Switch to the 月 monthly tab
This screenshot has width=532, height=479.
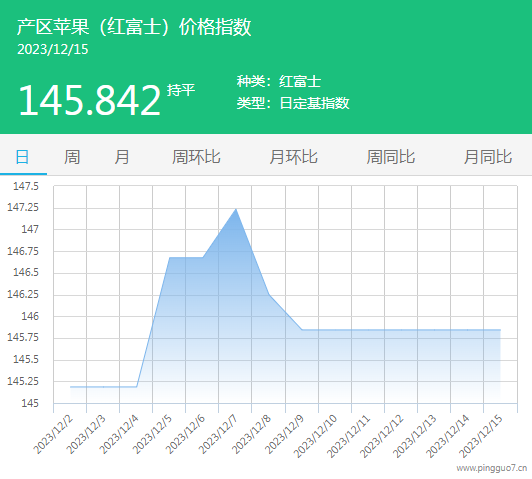[122, 157]
